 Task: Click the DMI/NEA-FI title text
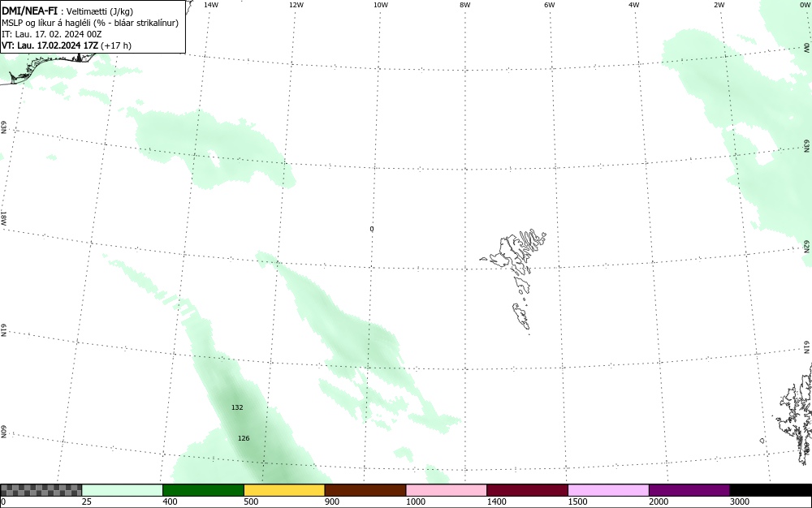coord(29,11)
